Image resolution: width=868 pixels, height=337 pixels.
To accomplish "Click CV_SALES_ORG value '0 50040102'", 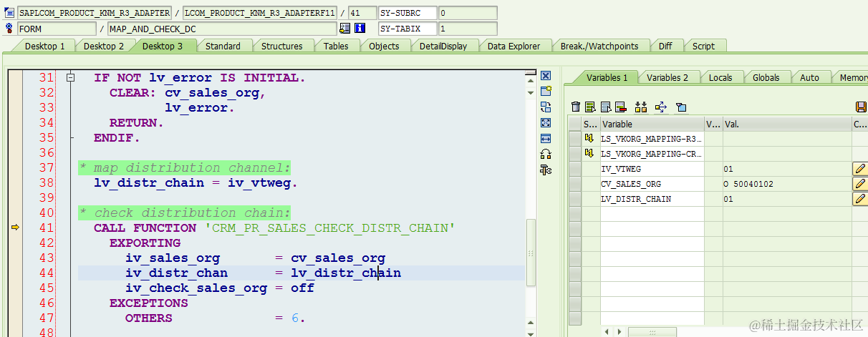I will click(786, 184).
